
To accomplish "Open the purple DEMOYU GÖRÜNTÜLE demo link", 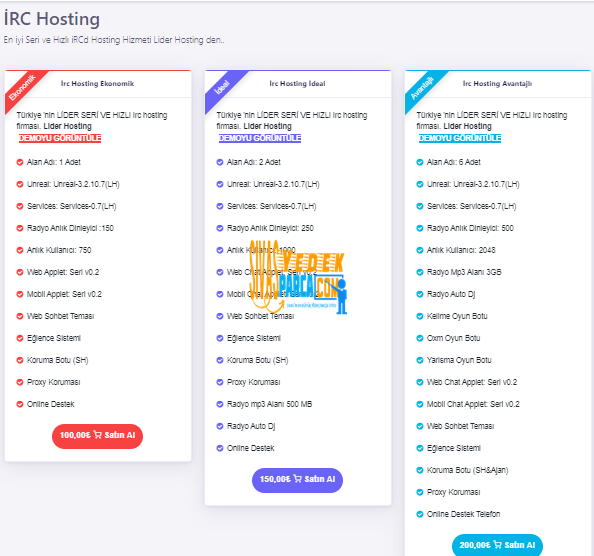I will click(x=260, y=138).
